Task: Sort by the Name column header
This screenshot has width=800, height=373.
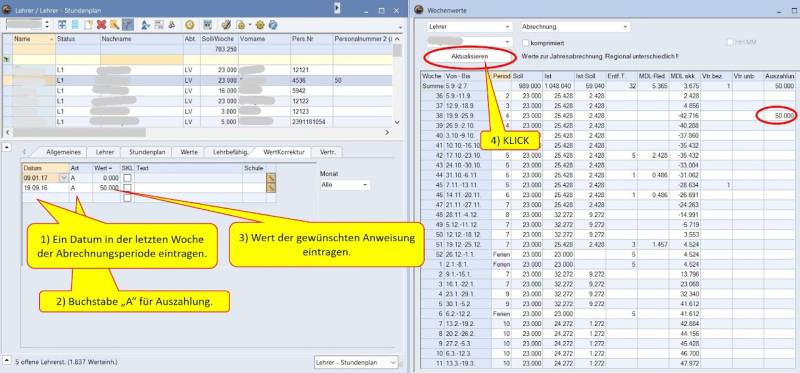Action: click(34, 39)
